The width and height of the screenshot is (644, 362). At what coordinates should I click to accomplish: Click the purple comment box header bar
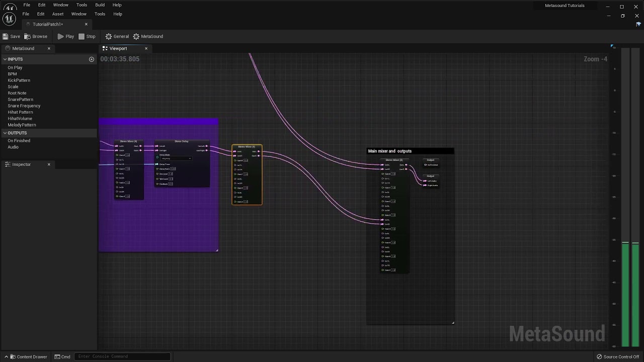point(158,121)
